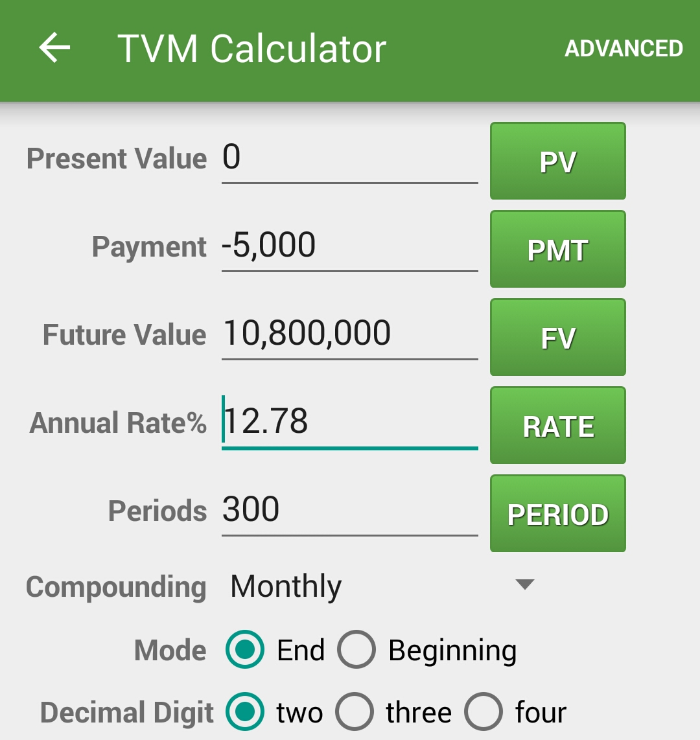Open the ADVANCED calculator mode
Image resolution: width=700 pixels, height=740 pixels.
click(624, 48)
